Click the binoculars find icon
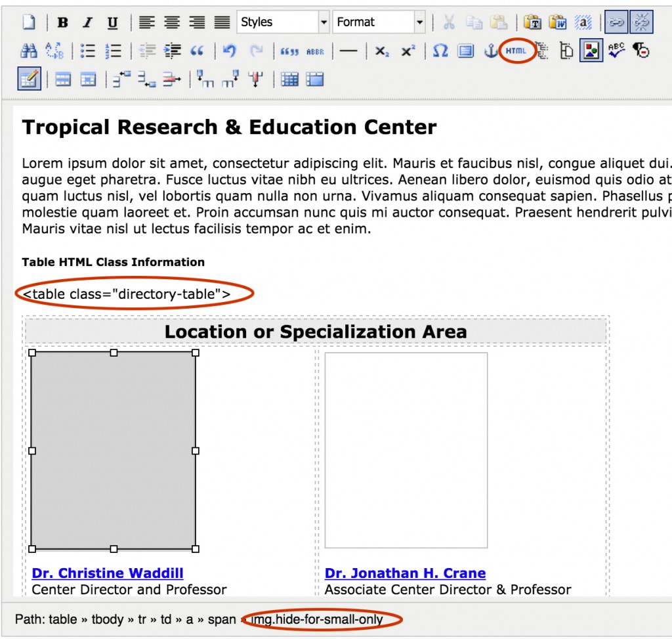Viewport: 672px width, 639px height. [x=29, y=51]
